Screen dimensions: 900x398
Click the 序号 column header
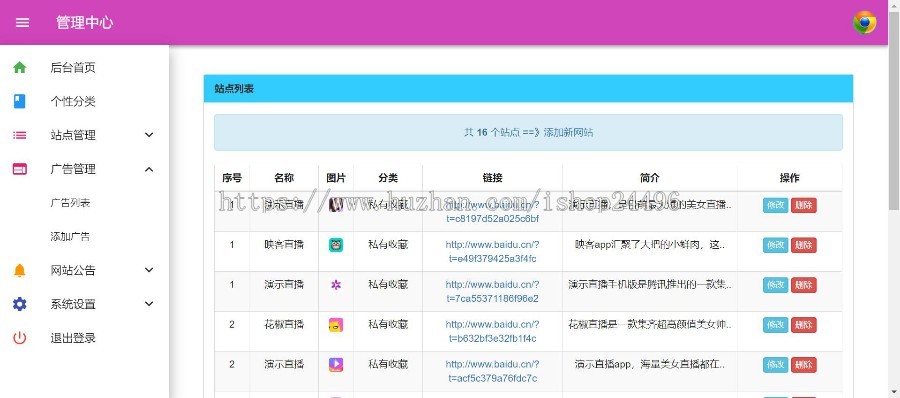232,178
